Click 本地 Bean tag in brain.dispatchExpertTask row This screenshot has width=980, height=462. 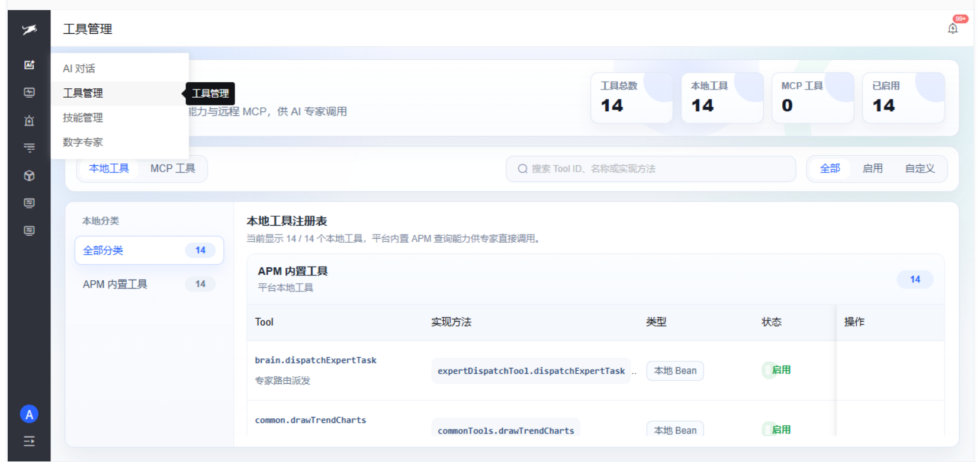pos(675,371)
